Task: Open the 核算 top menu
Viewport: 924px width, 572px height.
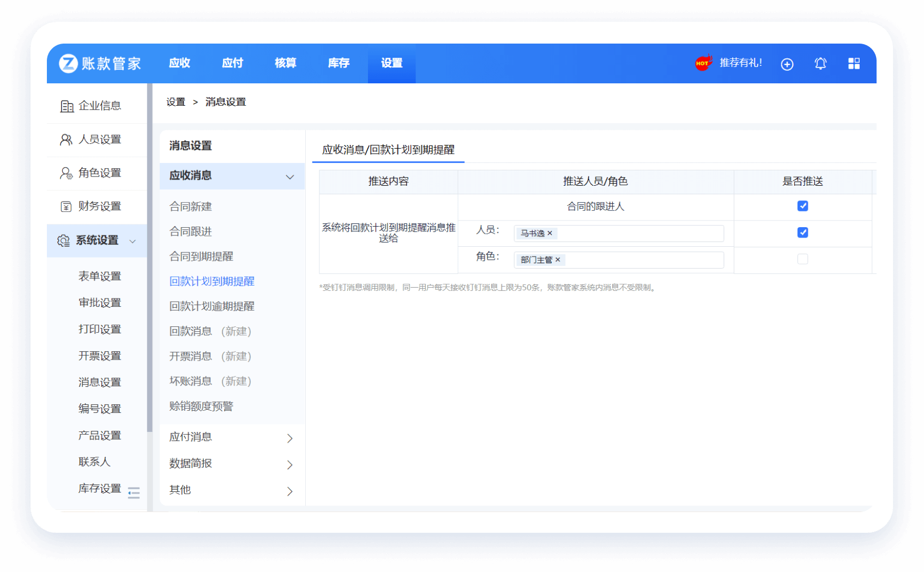Action: coord(285,63)
